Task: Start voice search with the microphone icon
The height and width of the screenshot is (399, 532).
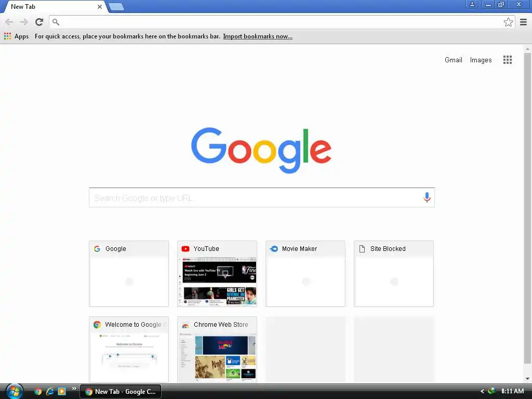Action: pyautogui.click(x=427, y=197)
